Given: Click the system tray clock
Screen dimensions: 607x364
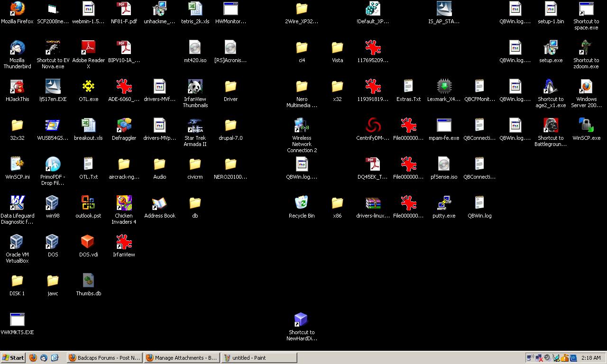Looking at the screenshot, I should [591, 358].
